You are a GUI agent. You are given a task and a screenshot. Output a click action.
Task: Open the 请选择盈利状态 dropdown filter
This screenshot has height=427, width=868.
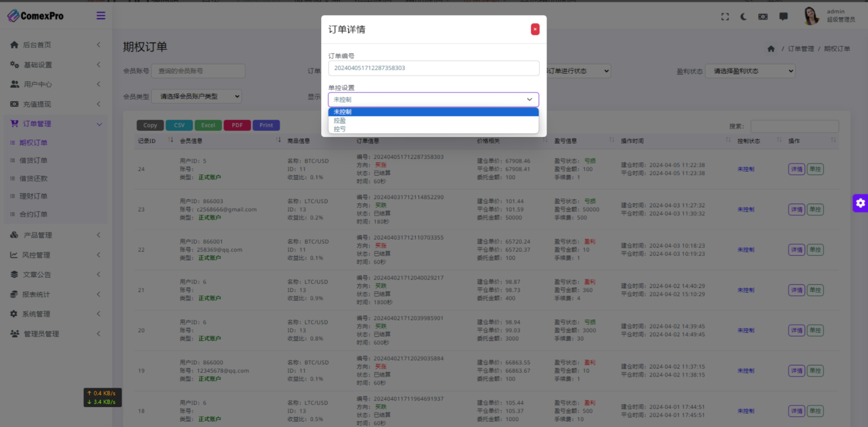tap(750, 71)
